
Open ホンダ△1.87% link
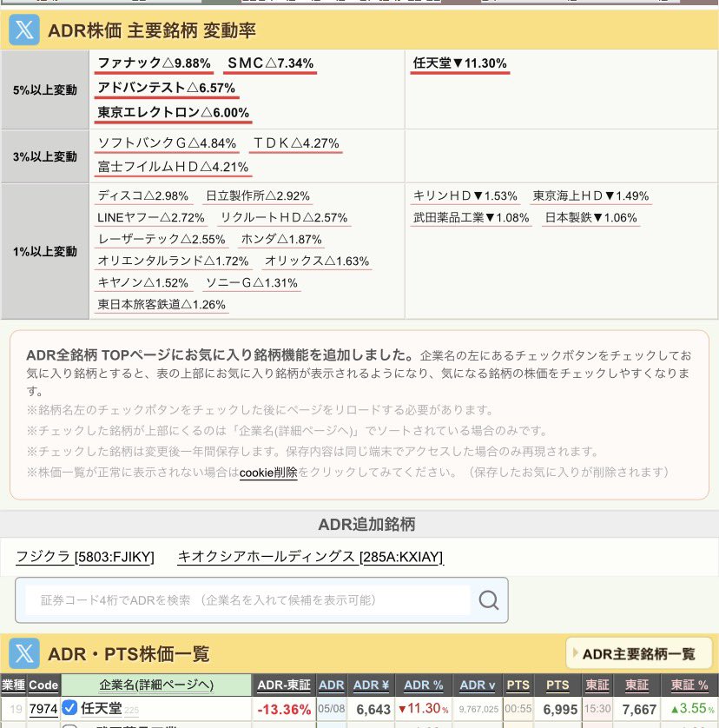(x=281, y=239)
